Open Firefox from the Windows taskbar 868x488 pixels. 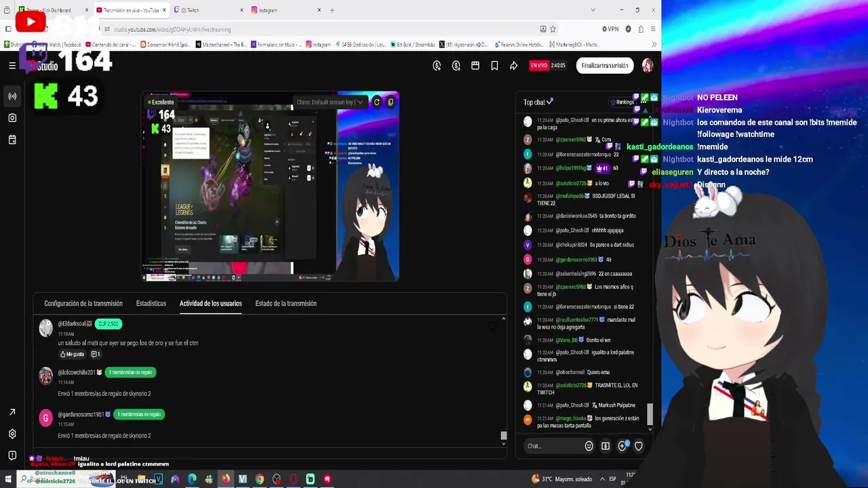pyautogui.click(x=226, y=479)
